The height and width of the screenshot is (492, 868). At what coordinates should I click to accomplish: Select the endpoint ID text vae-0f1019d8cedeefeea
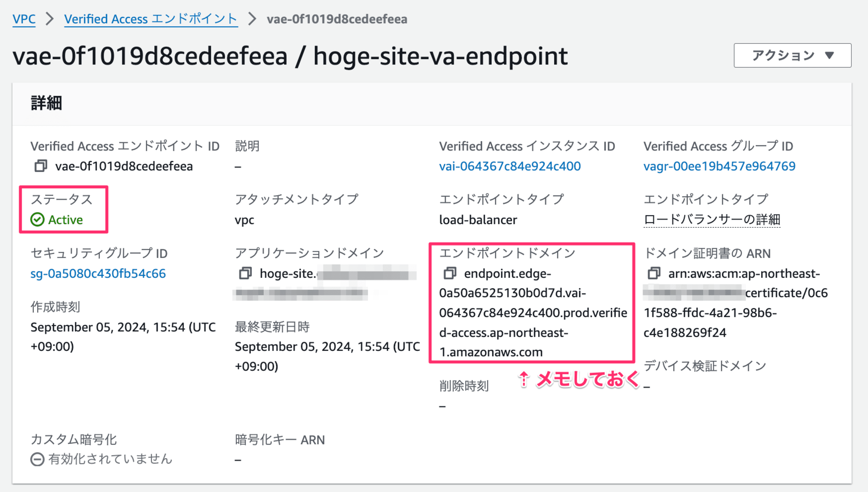[x=124, y=166]
